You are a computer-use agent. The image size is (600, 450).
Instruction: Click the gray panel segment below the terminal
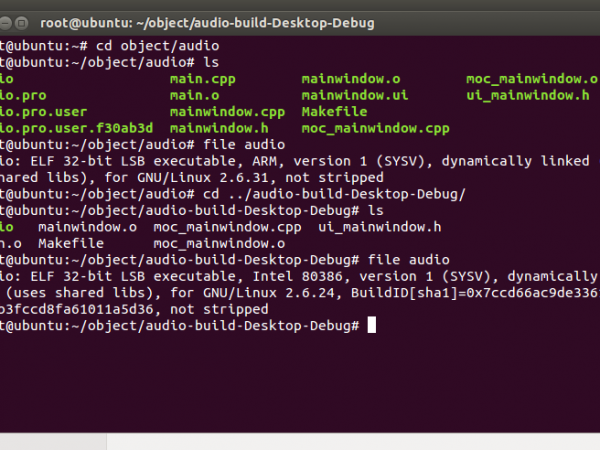point(350,442)
